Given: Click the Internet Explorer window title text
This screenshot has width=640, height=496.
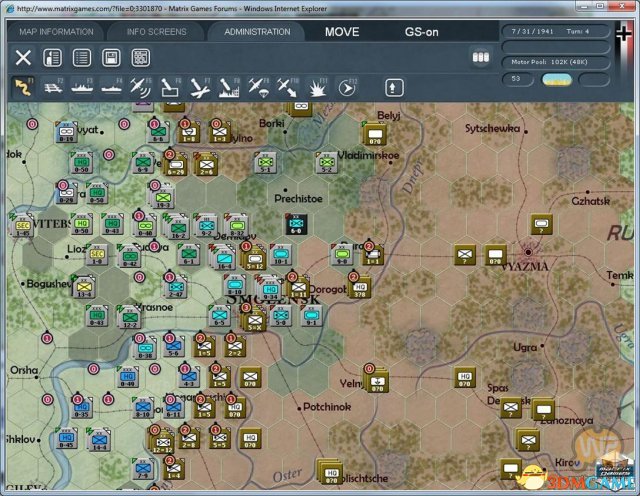Looking at the screenshot, I should click(x=172, y=8).
